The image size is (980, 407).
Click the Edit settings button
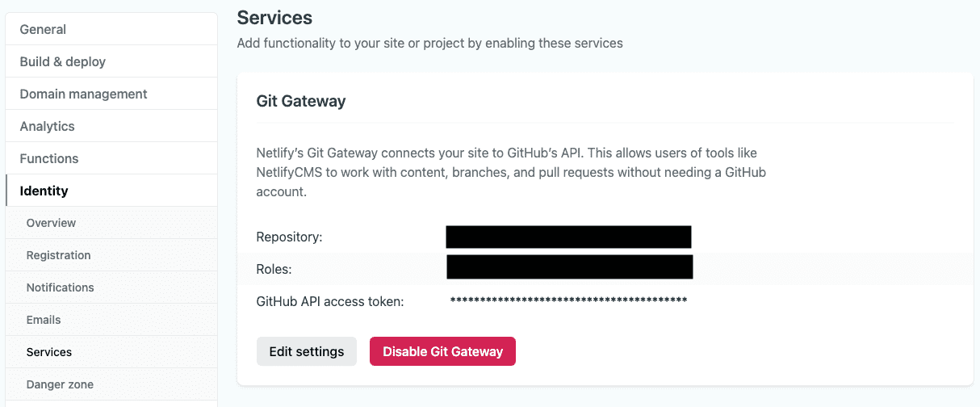307,351
